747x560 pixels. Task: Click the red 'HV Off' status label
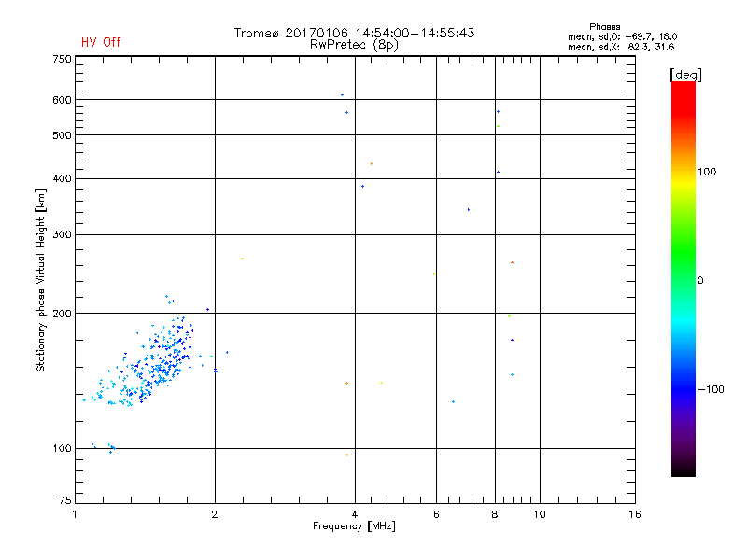point(101,42)
